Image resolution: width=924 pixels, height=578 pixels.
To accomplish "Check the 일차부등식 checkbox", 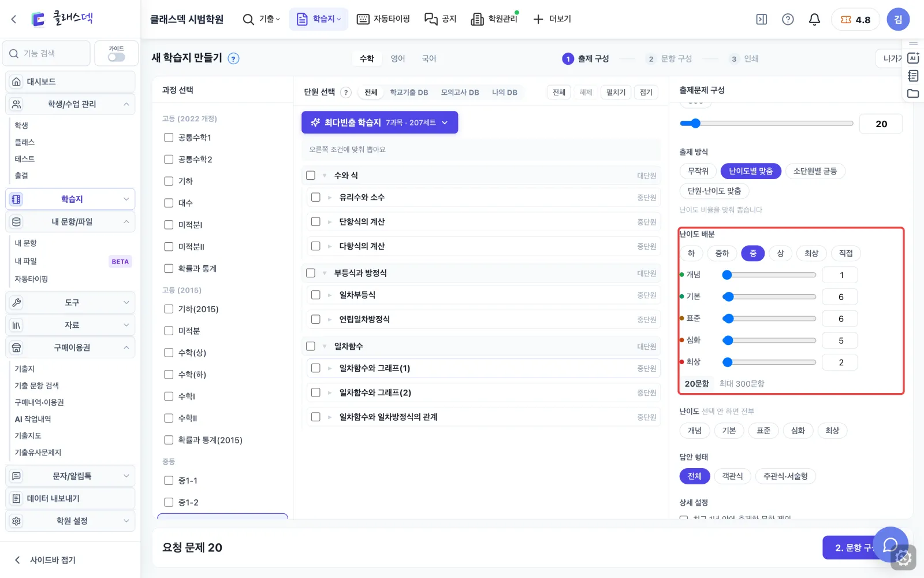I will click(x=316, y=295).
